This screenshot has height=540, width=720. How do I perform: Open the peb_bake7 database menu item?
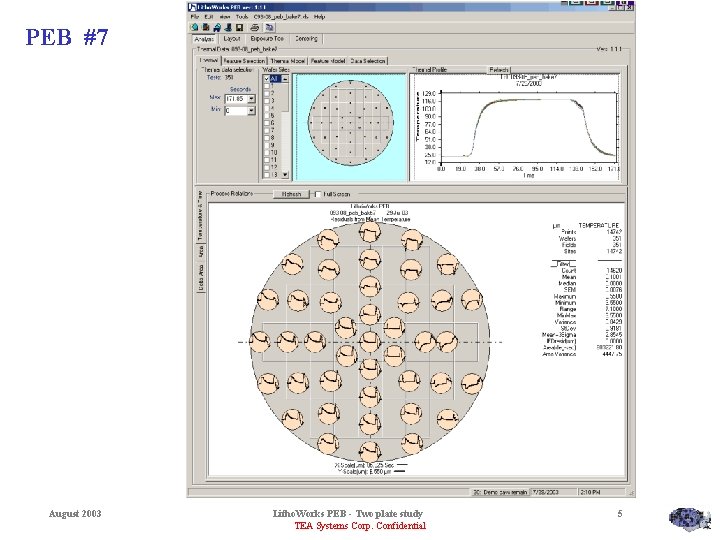[x=281, y=17]
